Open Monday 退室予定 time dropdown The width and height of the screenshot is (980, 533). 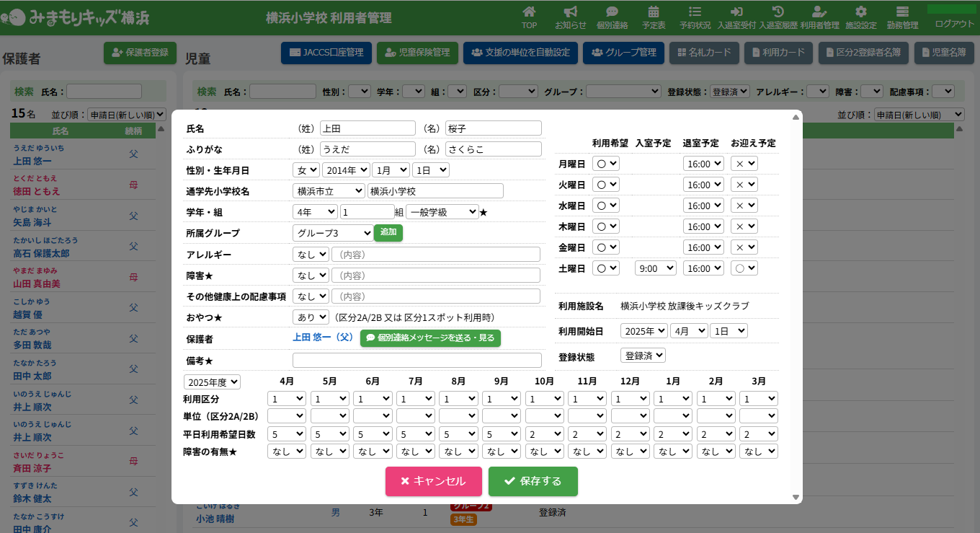coord(703,164)
